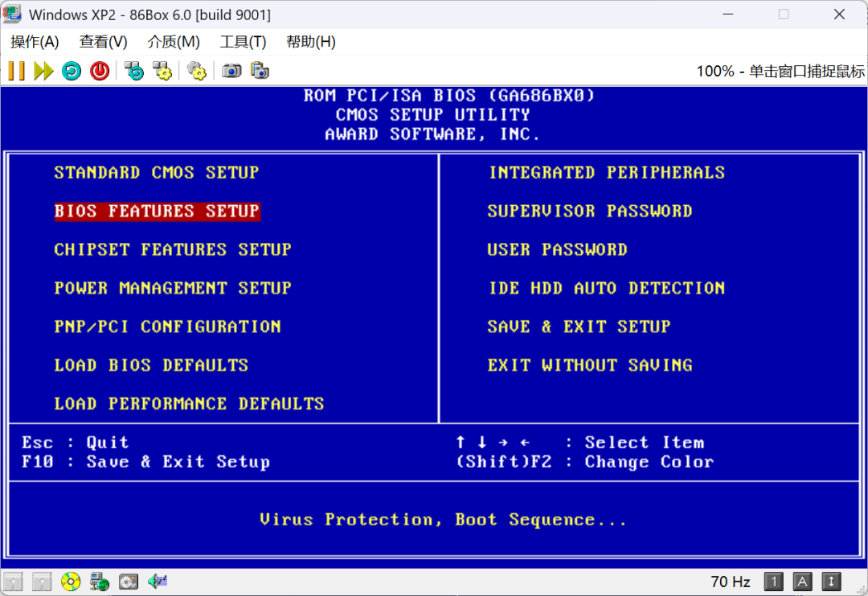Viewport: 868px width, 596px height.
Task: Click the Num Lock '1' indicator
Action: pos(774,582)
